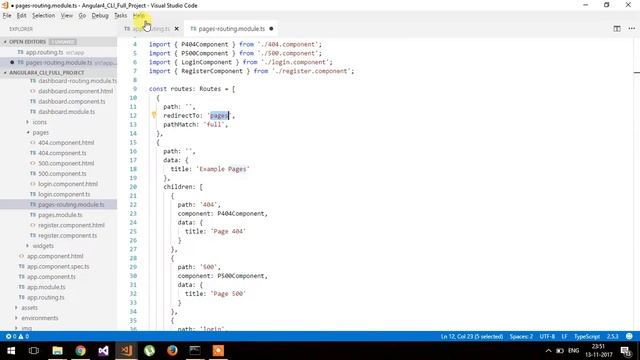Open the File menu
640x360 pixels.
tap(7, 16)
